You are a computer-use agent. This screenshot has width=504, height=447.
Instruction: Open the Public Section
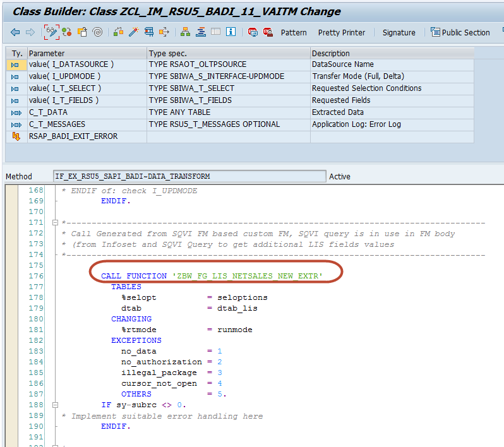pyautogui.click(x=460, y=32)
